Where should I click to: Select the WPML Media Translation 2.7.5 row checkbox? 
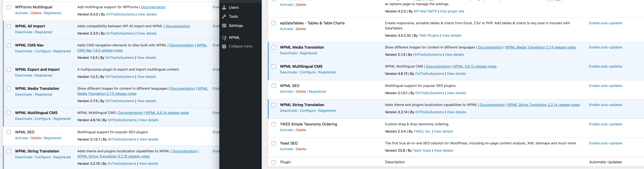9,88
